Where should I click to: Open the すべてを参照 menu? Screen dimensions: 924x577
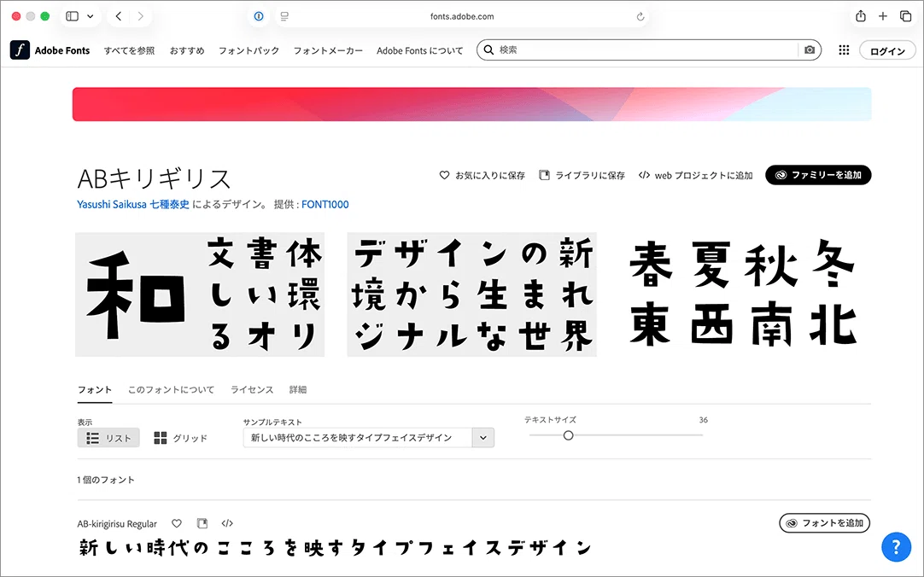[x=129, y=50]
